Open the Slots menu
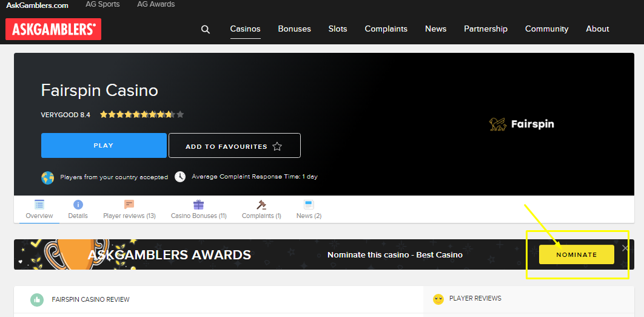Viewport: 644px width, 317px height. click(338, 29)
